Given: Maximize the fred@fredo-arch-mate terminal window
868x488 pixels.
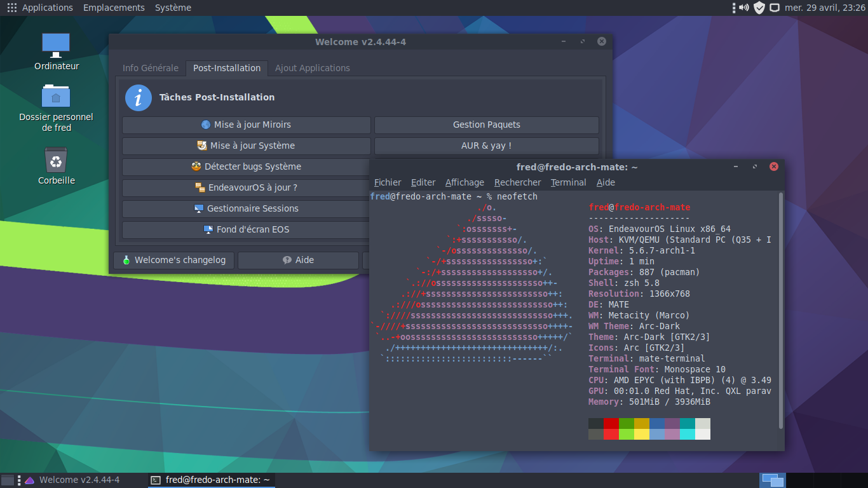Looking at the screenshot, I should [x=755, y=166].
